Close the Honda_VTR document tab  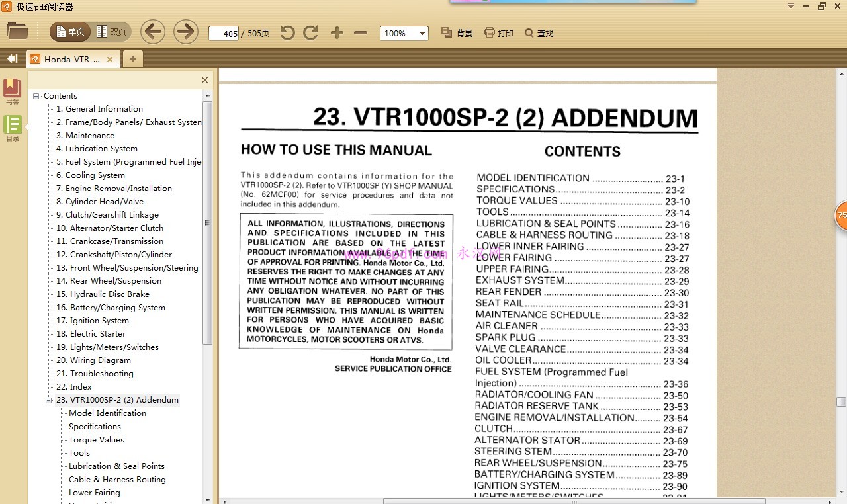[110, 59]
